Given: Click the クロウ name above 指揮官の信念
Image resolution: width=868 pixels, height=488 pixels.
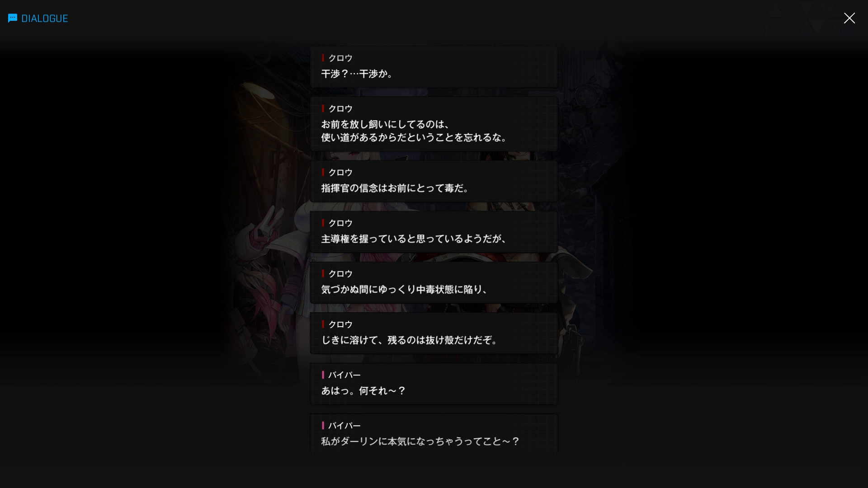Looking at the screenshot, I should click(x=340, y=172).
